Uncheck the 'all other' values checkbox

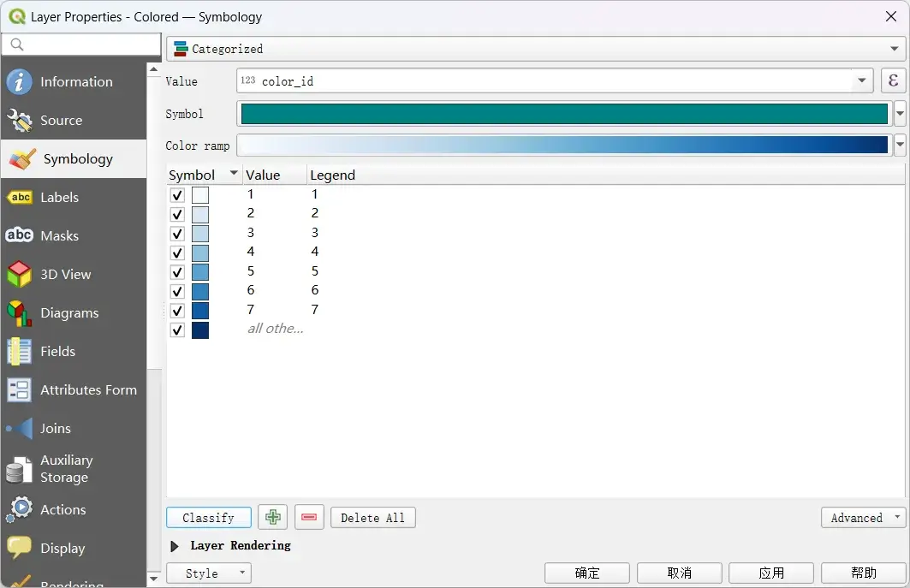177,330
